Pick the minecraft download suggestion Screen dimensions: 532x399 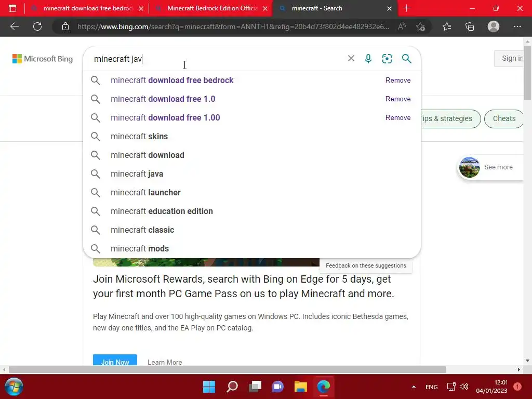(x=252, y=155)
